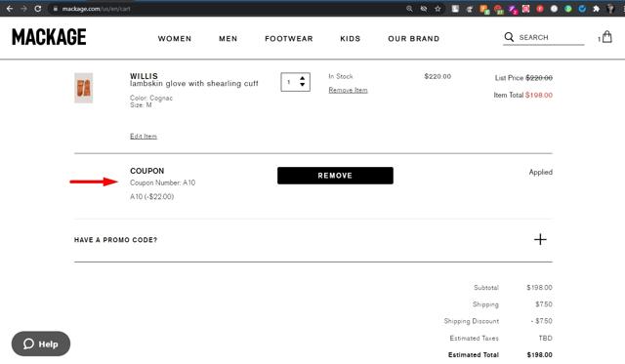Decrease glove quantity with the down arrow

point(302,85)
